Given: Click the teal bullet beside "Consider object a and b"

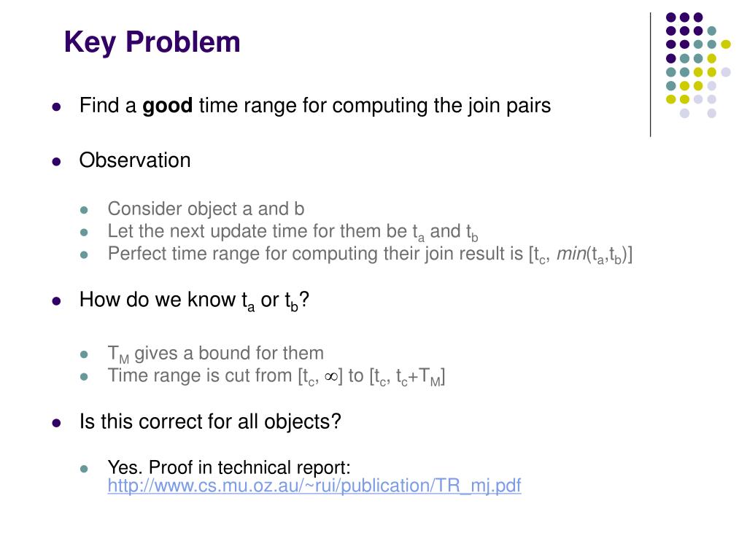Looking at the screenshot, I should click(x=85, y=210).
